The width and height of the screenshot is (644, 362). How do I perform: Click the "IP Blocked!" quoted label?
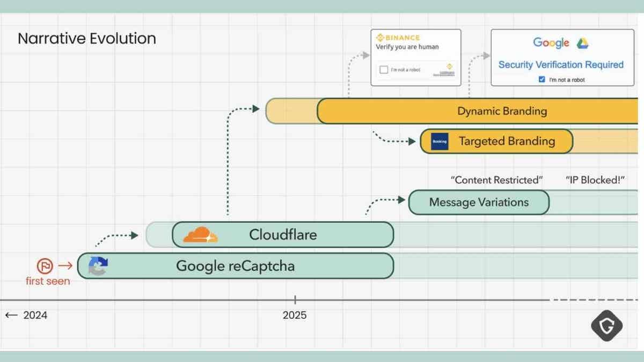coord(596,180)
